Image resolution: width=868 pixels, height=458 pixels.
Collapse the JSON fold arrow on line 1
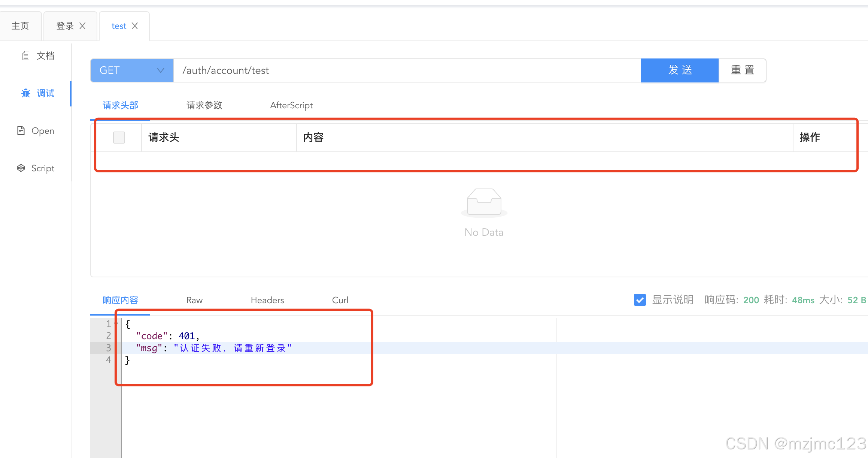click(x=116, y=323)
